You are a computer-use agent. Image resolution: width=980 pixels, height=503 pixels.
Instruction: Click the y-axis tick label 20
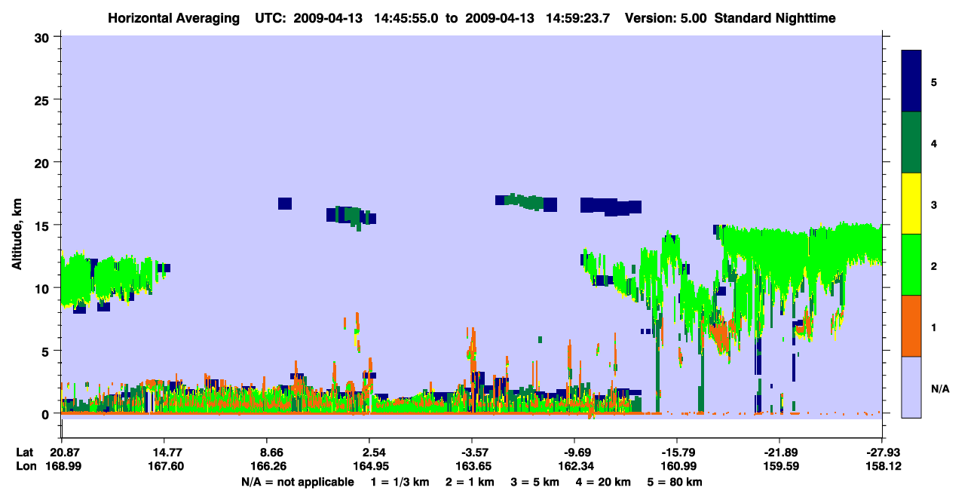click(44, 163)
